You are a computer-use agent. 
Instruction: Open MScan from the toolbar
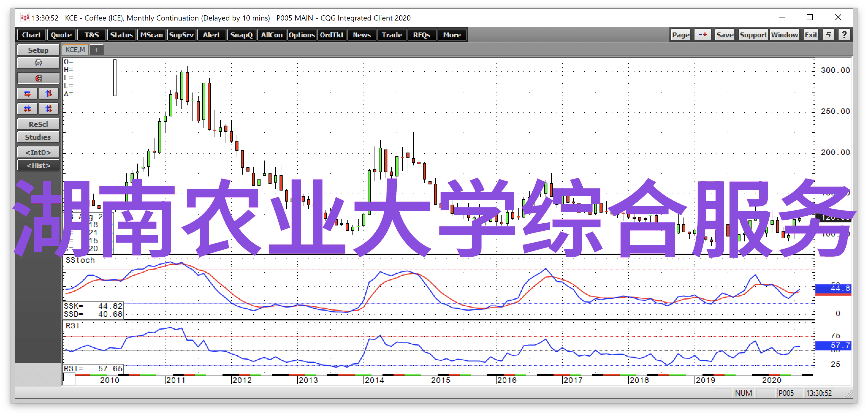(x=152, y=35)
